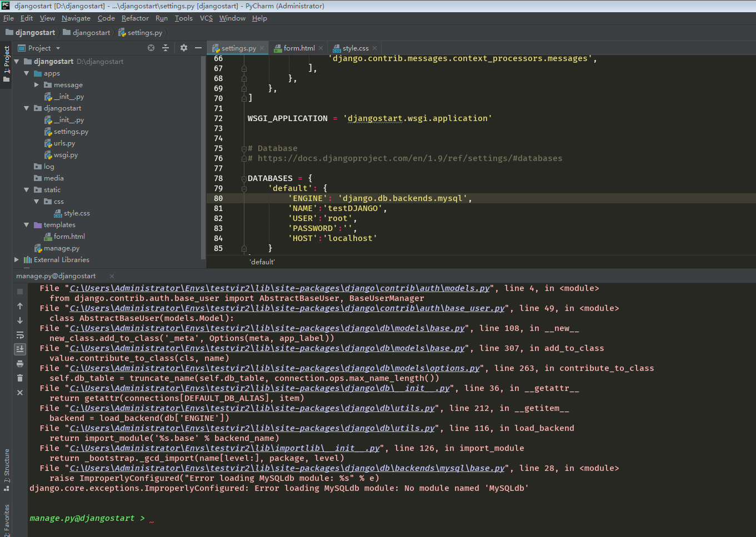Open the Tools menu
Screen dimensions: 756x537
(183, 18)
